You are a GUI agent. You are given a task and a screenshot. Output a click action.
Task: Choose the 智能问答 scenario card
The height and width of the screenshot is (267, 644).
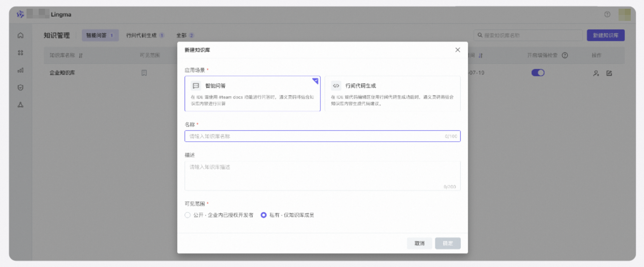point(252,94)
